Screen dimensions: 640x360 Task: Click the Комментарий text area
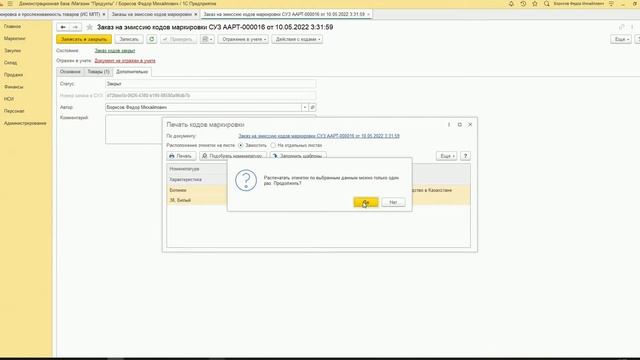click(x=133, y=129)
